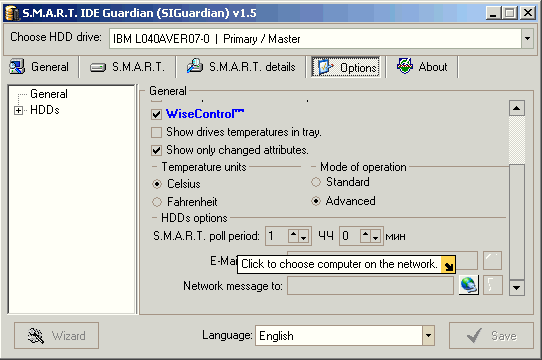Close the SIGuardian window
The height and width of the screenshot is (360, 542).
(x=528, y=13)
